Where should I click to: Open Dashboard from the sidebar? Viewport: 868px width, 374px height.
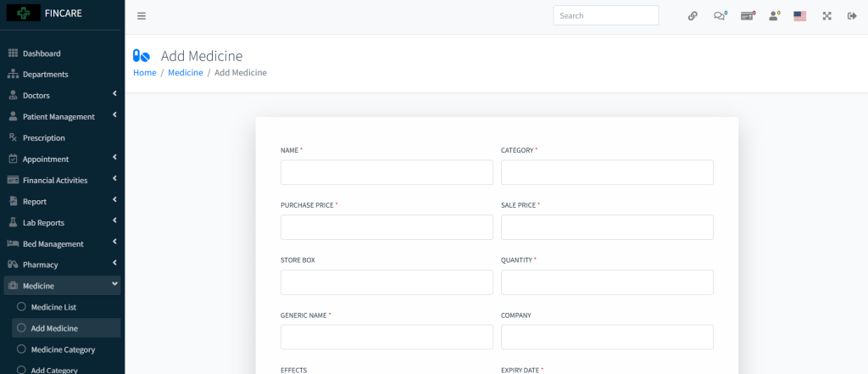[41, 53]
